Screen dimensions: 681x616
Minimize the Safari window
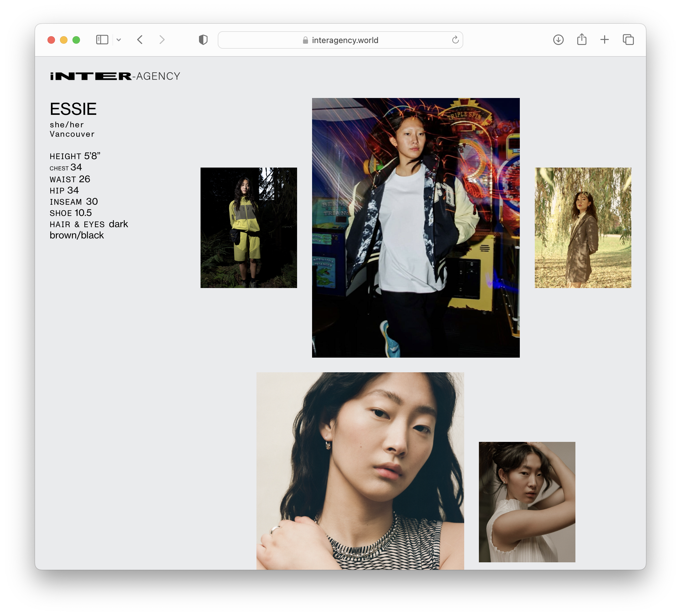[63, 40]
